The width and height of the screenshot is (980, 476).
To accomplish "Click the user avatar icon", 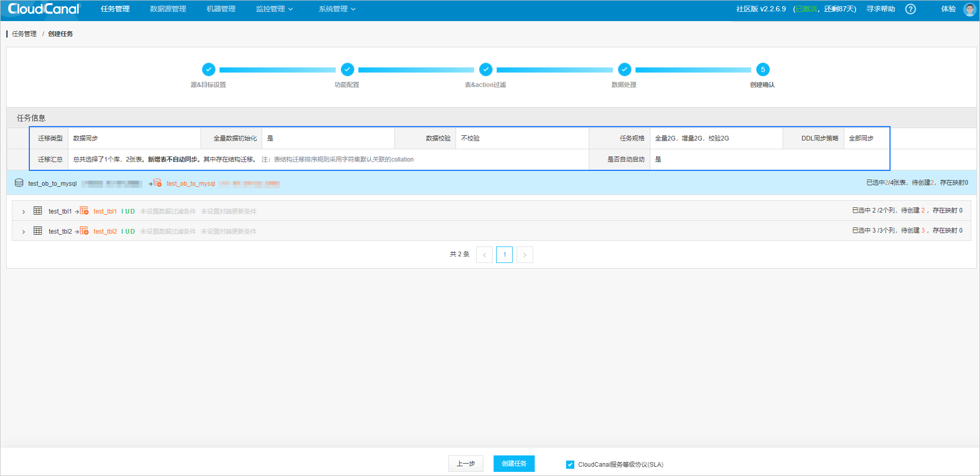I will 969,9.
